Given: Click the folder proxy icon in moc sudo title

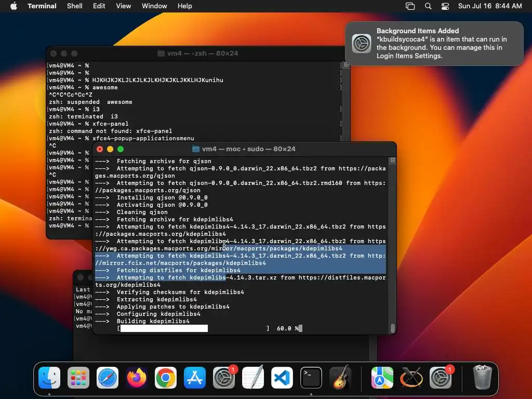Looking at the screenshot, I should point(196,149).
